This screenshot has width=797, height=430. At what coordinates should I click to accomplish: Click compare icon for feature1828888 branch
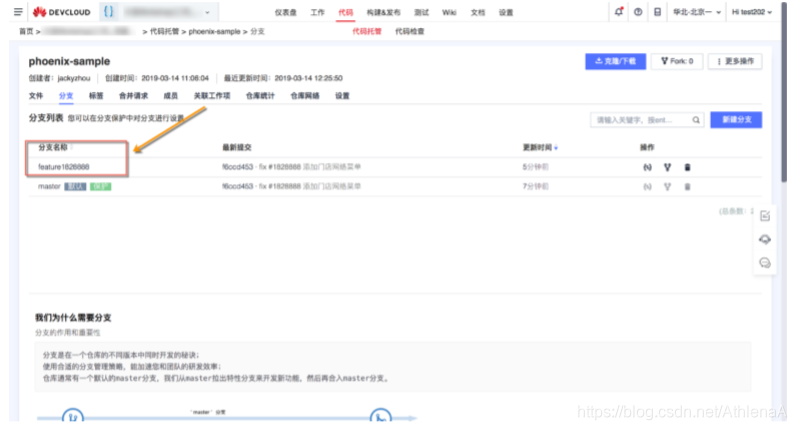click(x=648, y=167)
